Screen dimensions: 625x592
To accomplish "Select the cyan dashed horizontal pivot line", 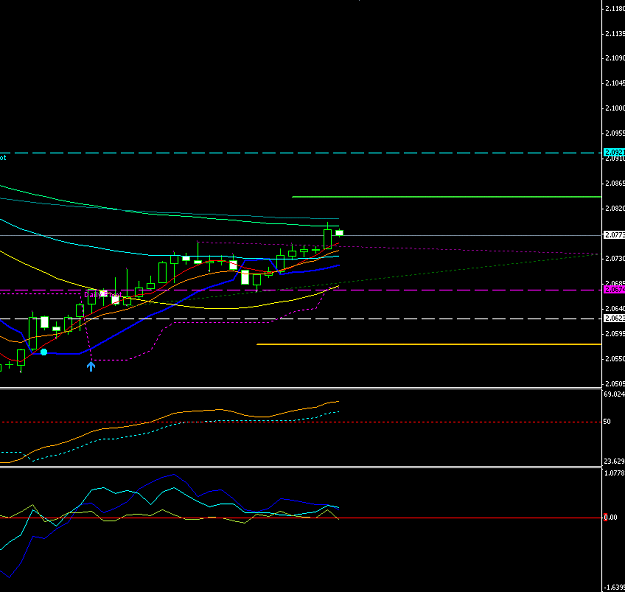I will pyautogui.click(x=301, y=153).
